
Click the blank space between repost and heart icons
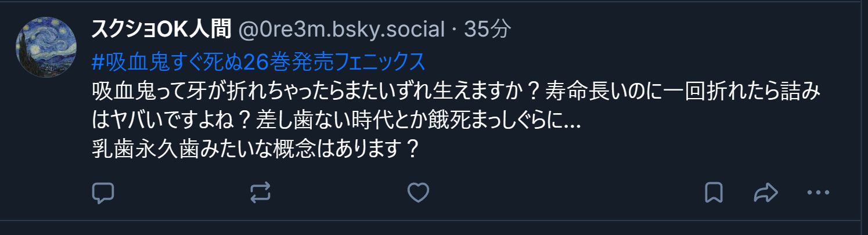click(x=339, y=193)
